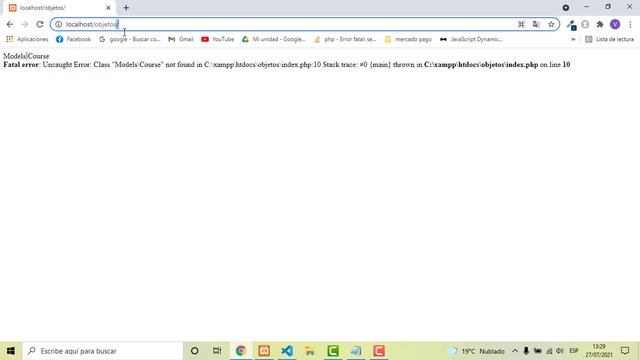
Task: Click the QR/screen capture icon in address bar
Action: [521, 24]
